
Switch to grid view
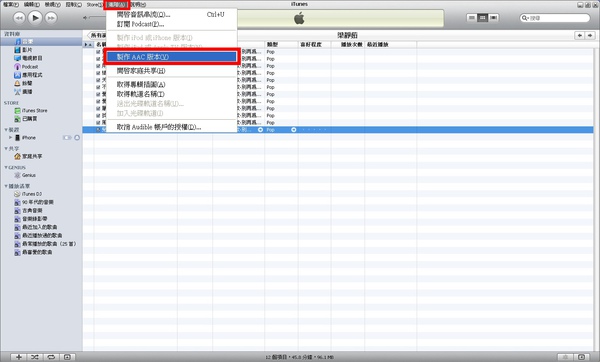coord(483,18)
